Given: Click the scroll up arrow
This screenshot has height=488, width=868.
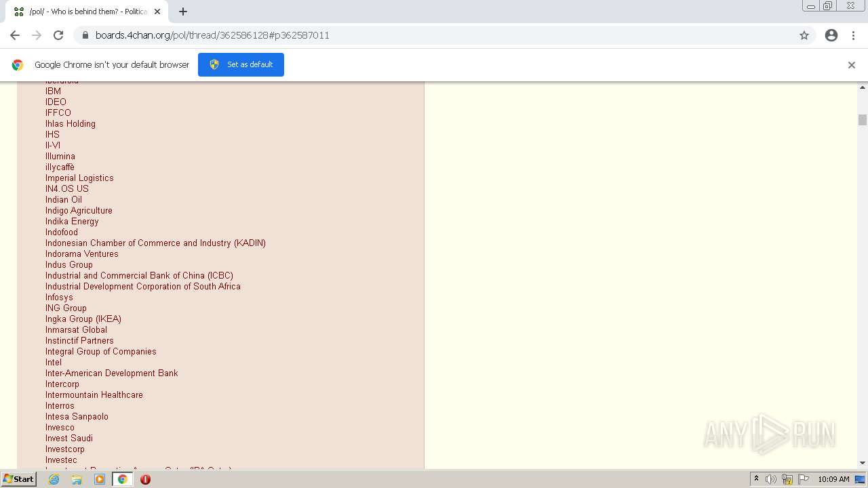Looking at the screenshot, I should tap(863, 87).
